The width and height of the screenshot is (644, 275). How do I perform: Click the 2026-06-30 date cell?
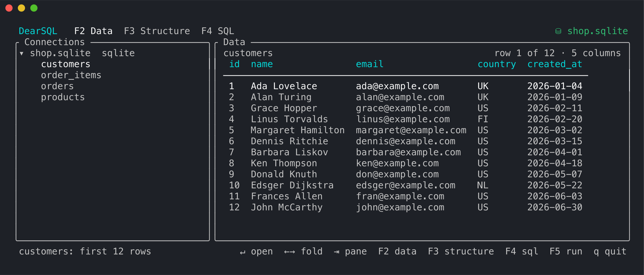point(555,207)
